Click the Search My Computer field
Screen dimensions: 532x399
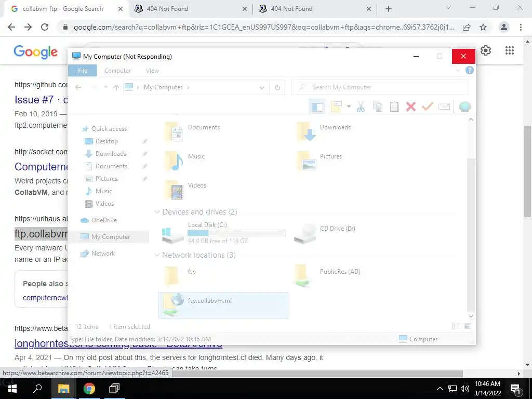click(x=380, y=87)
